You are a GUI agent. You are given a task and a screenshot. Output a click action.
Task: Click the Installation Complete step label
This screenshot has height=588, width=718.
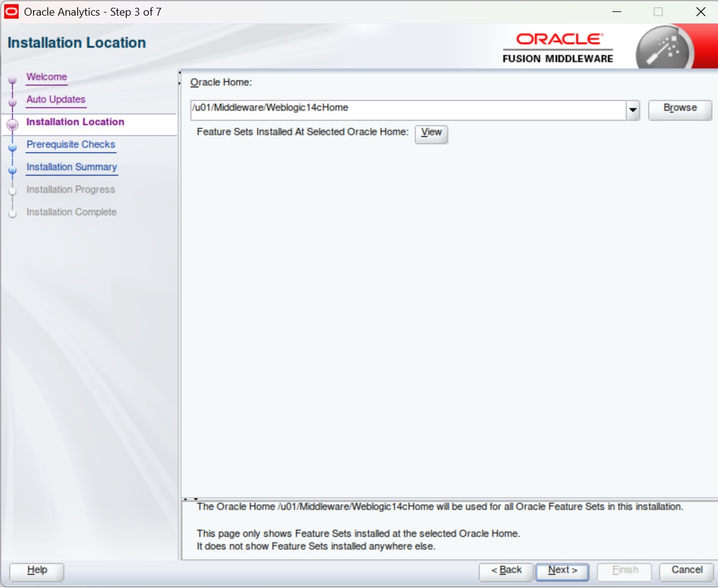[71, 212]
